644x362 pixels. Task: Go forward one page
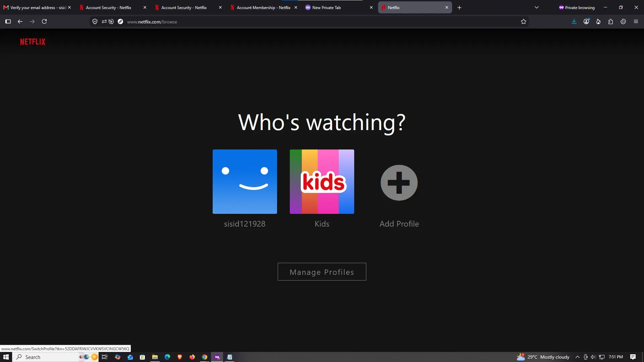32,21
